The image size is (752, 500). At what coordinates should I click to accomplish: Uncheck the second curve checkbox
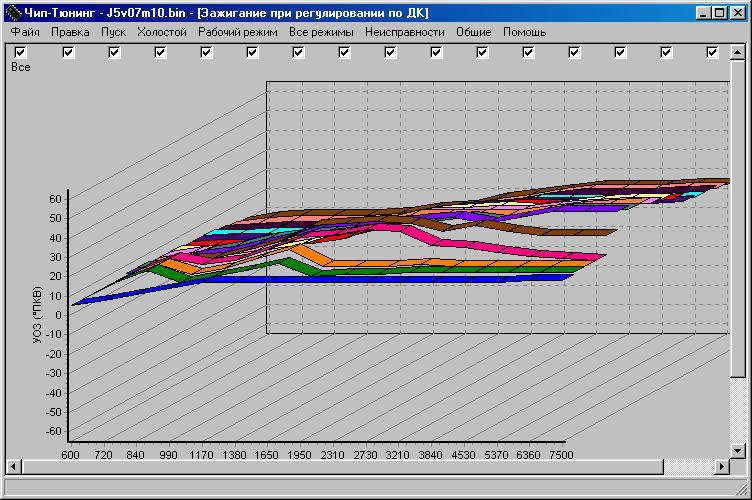click(68, 52)
